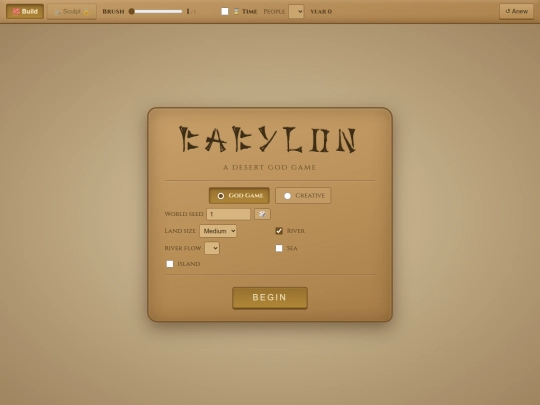Select the Build mode button

point(25,11)
